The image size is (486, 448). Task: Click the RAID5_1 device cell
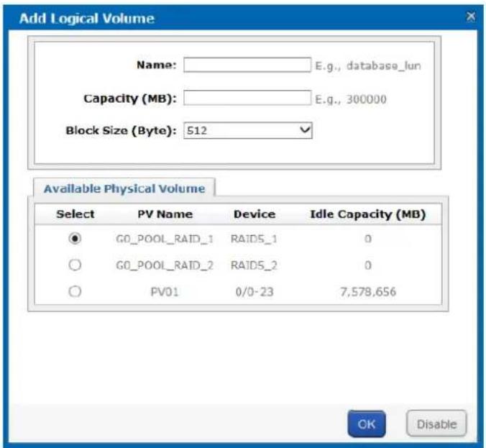tap(254, 239)
